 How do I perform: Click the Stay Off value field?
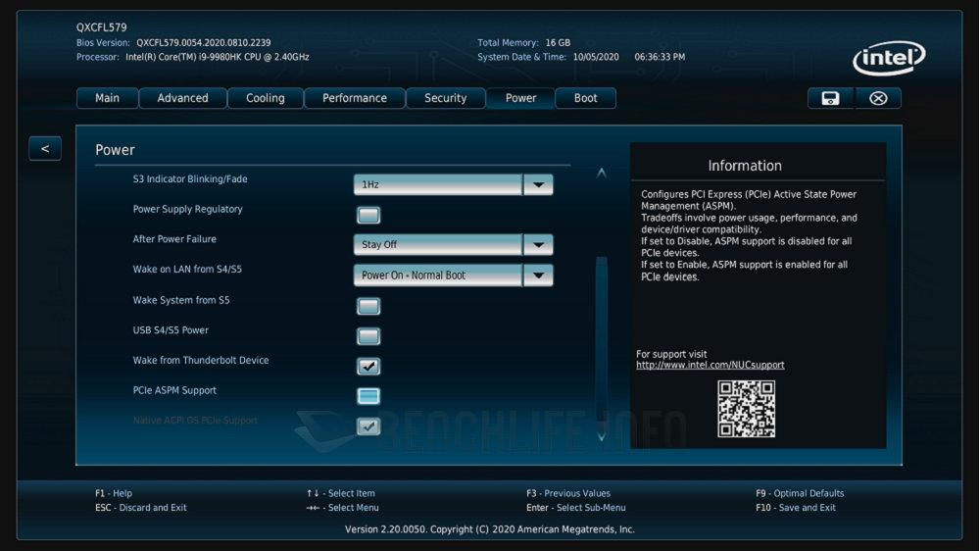click(438, 244)
